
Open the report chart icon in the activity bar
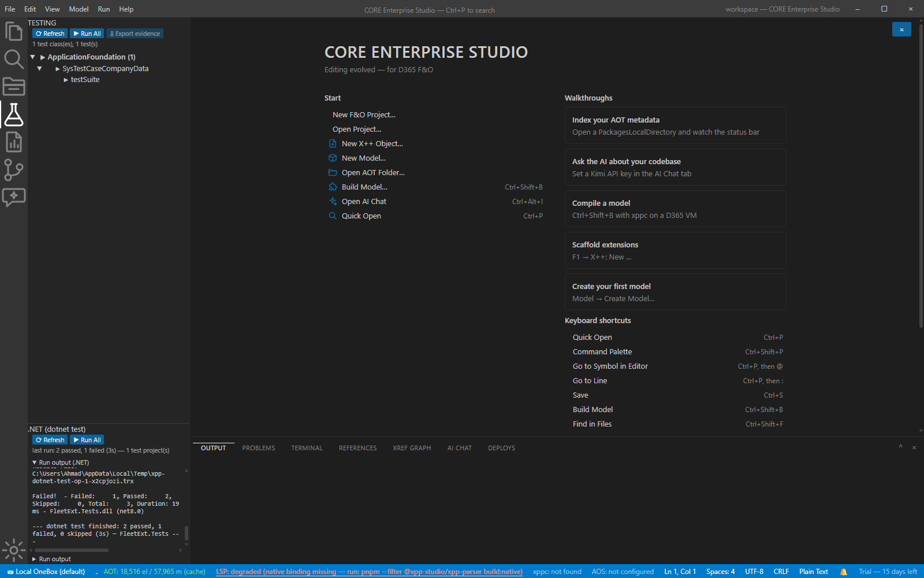click(13, 142)
